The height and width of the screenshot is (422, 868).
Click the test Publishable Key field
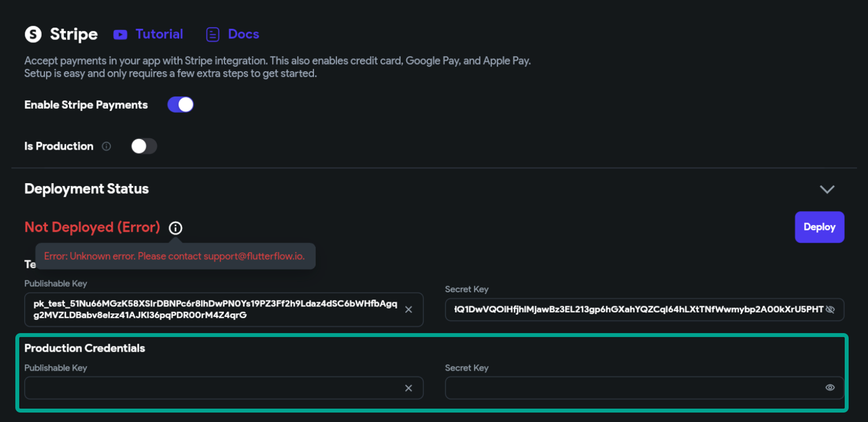pyautogui.click(x=224, y=310)
